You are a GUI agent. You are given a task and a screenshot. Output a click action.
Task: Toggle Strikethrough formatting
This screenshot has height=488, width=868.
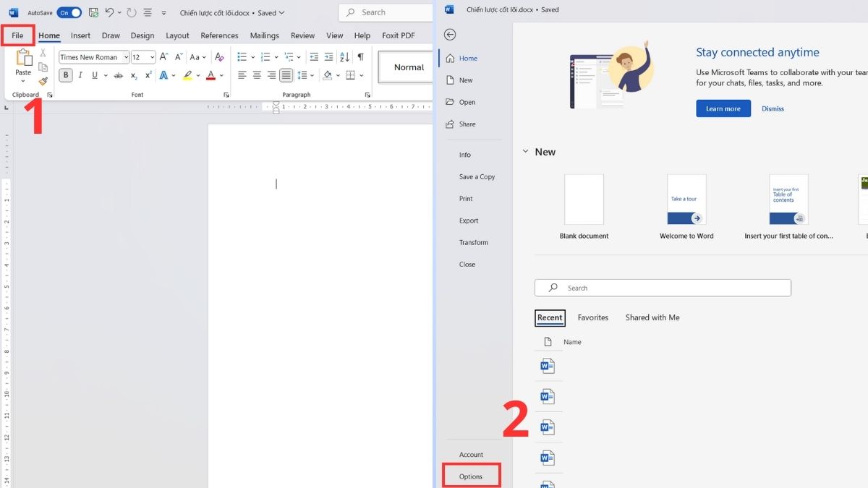117,75
